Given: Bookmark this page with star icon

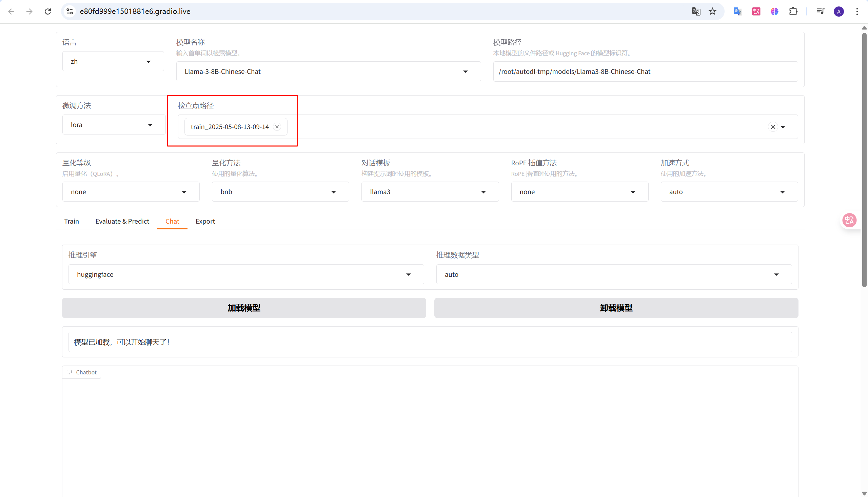Looking at the screenshot, I should [712, 11].
